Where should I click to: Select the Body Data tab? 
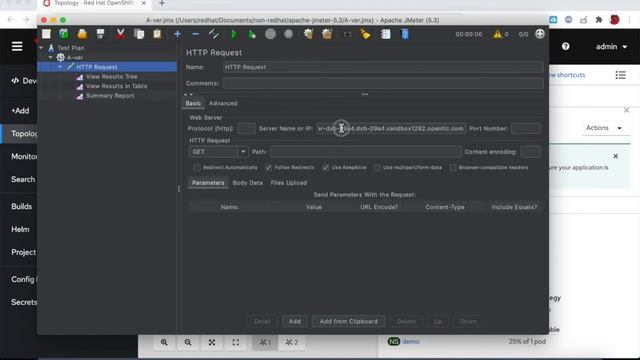pyautogui.click(x=247, y=183)
